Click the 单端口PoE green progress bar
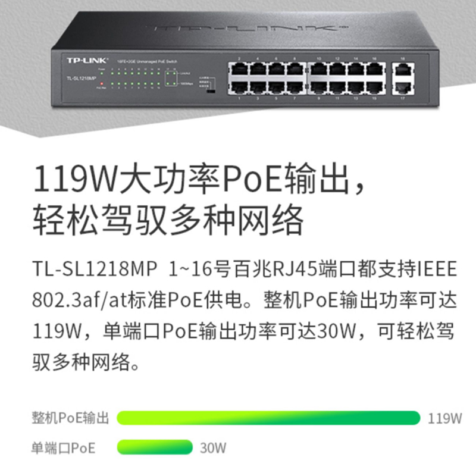Image resolution: width=476 pixels, height=476 pixels. (x=155, y=447)
